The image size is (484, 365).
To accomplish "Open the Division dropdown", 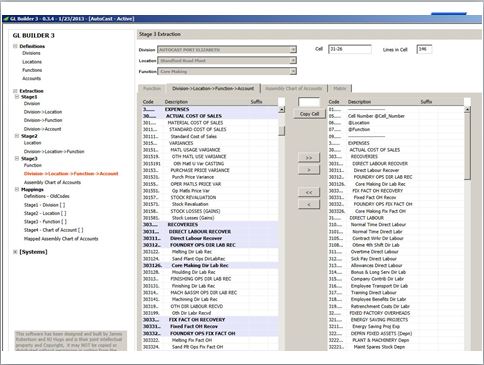I will click(293, 50).
